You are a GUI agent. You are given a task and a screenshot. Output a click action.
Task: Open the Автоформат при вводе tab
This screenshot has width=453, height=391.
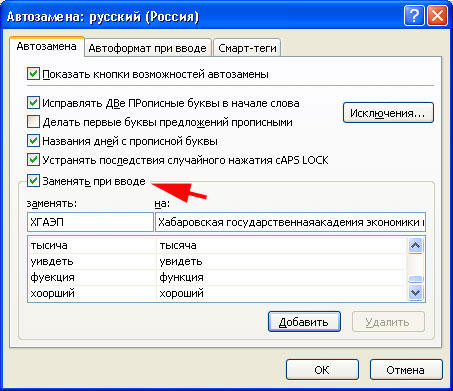148,48
